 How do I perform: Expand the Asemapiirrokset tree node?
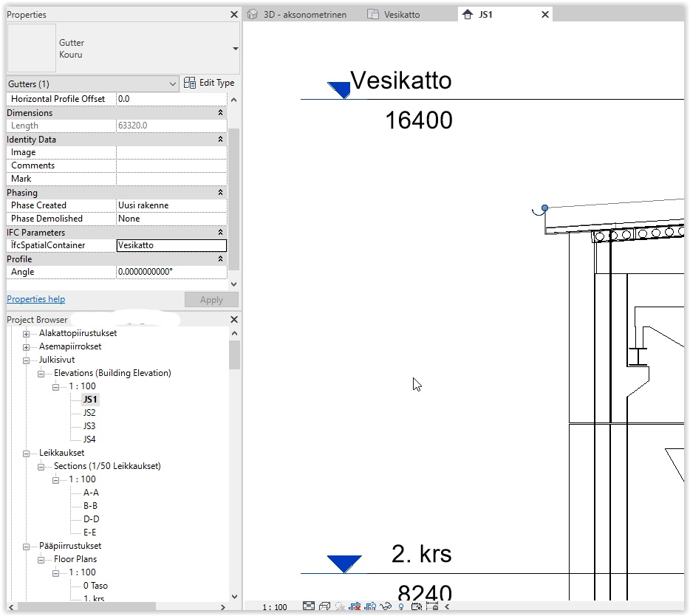point(27,347)
